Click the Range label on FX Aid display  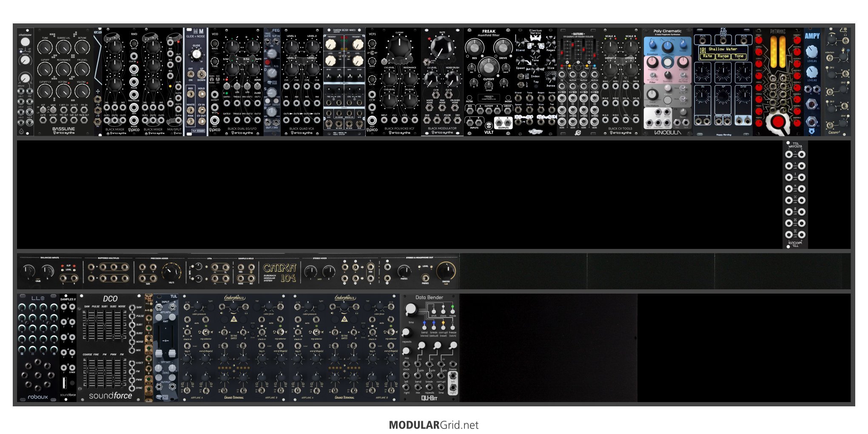723,56
